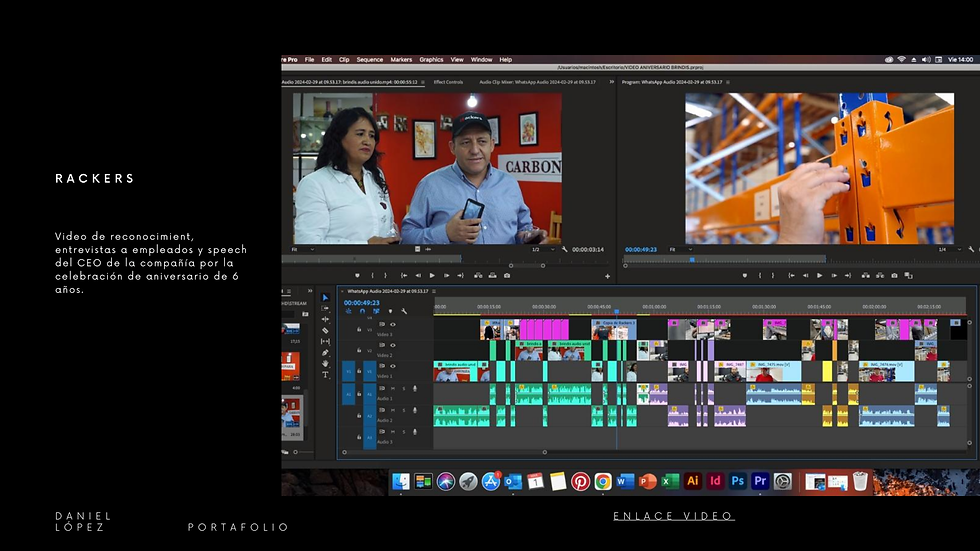Screen dimensions: 980x551
Task: Open Adobe Photoshop from the dock
Action: (738, 481)
